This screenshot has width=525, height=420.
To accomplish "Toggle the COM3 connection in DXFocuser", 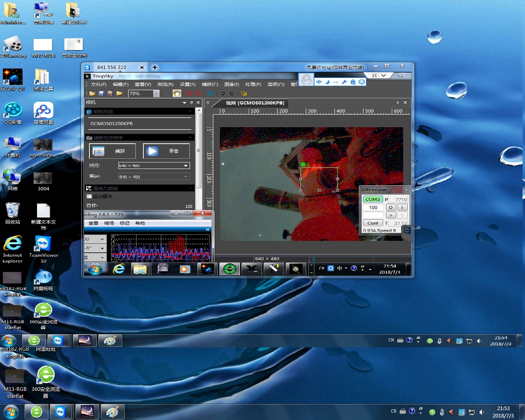I will point(372,199).
